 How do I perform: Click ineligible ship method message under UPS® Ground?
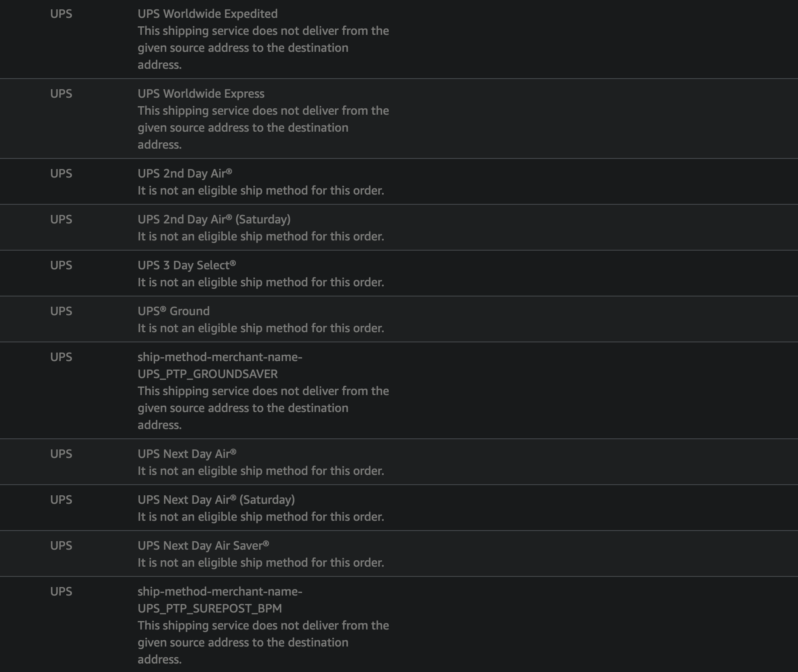point(261,328)
